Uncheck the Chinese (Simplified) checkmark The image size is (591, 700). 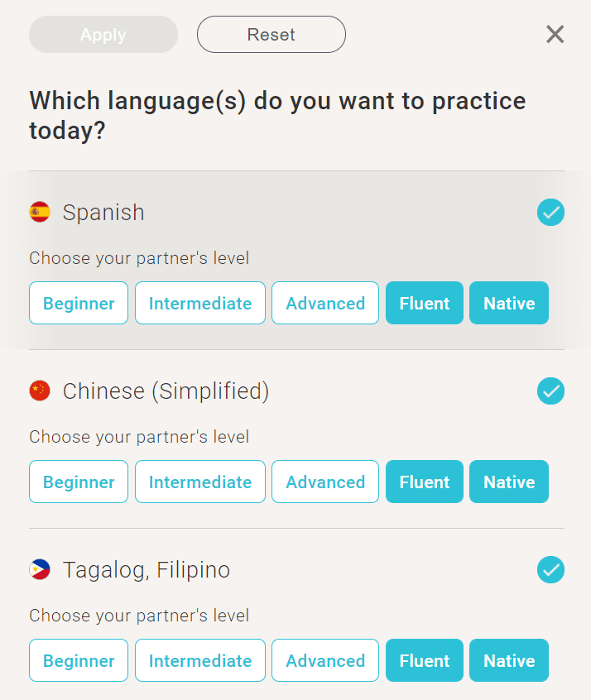(550, 391)
